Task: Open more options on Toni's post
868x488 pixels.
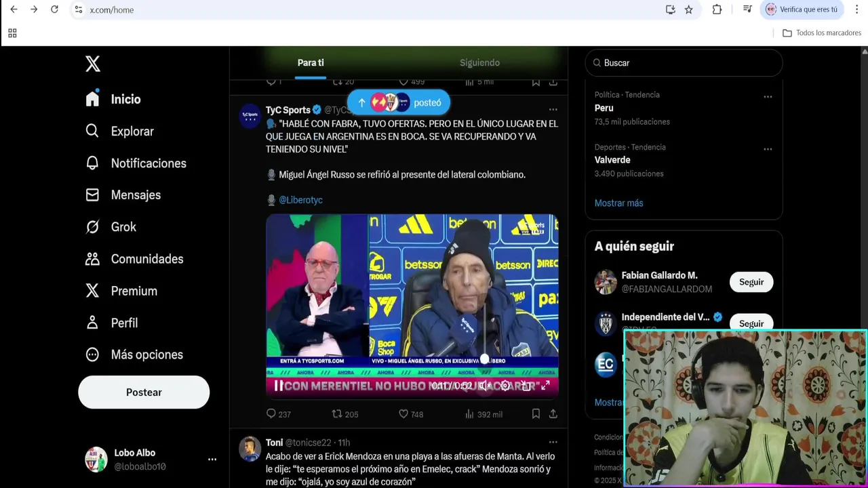Action: click(x=553, y=442)
